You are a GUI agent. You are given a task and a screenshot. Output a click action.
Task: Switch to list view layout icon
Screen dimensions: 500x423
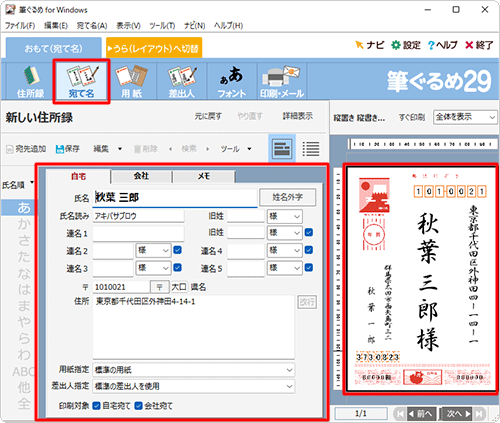coord(311,148)
